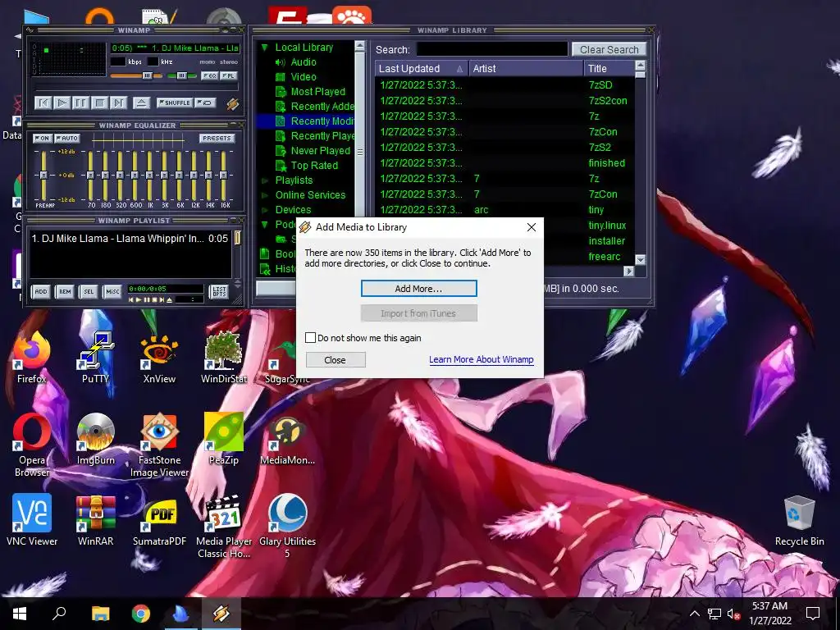This screenshot has width=840, height=630.
Task: Select the row titled finished
Action: [504, 163]
